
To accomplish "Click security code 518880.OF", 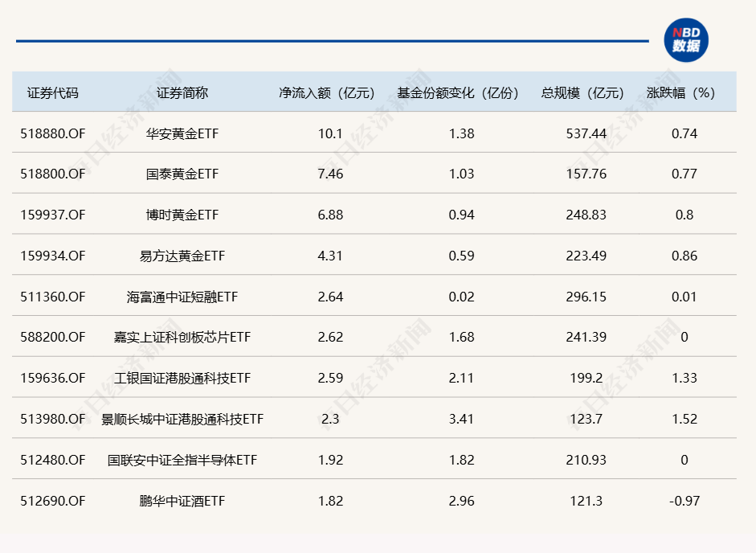I will point(52,133).
